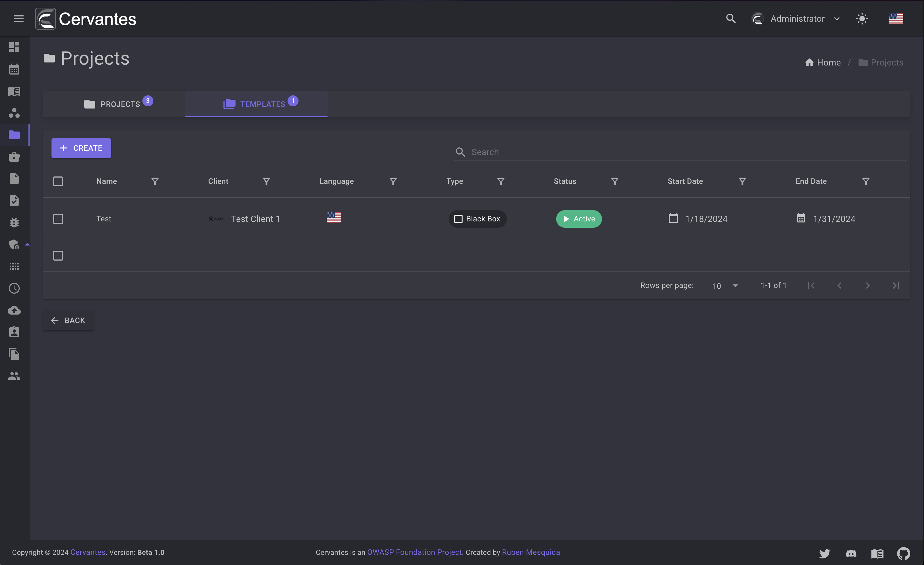
Task: Click the Back button
Action: pyautogui.click(x=68, y=320)
